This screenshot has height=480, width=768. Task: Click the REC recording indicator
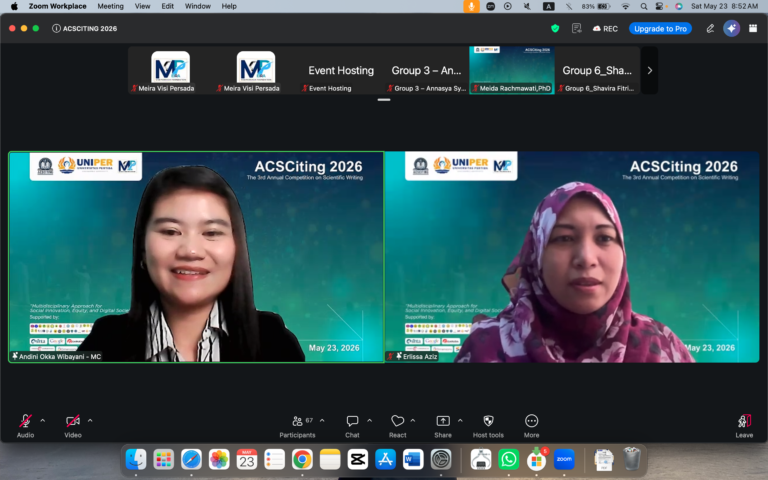point(605,28)
